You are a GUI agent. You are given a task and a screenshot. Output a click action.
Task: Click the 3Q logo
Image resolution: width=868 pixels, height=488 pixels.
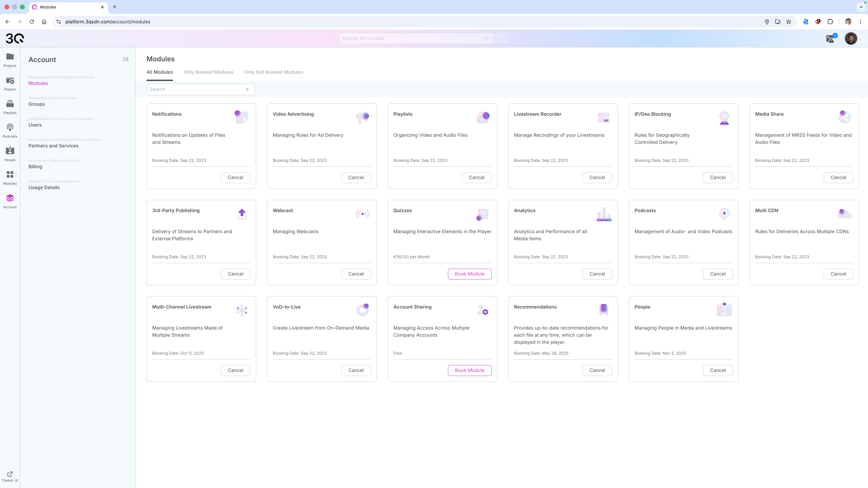15,38
